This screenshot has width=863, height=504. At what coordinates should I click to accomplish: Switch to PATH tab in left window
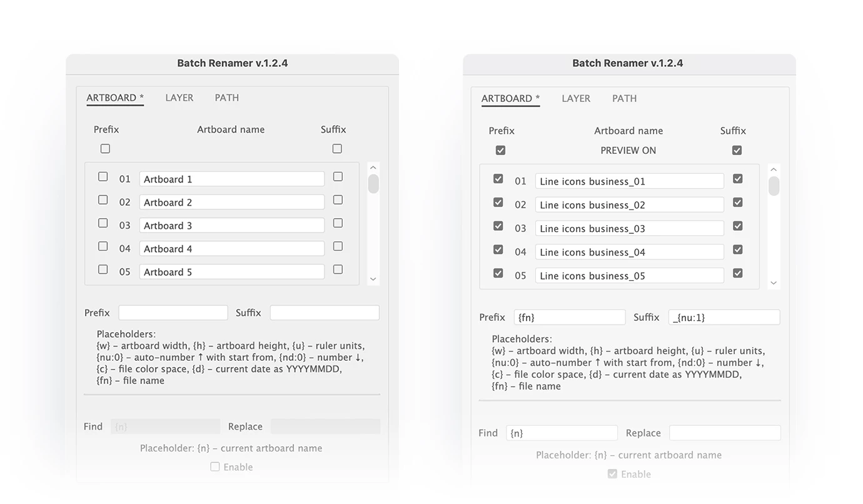226,98
